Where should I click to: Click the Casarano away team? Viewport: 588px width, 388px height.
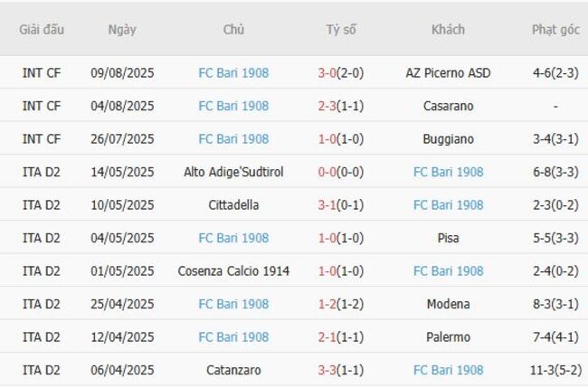[x=448, y=106]
